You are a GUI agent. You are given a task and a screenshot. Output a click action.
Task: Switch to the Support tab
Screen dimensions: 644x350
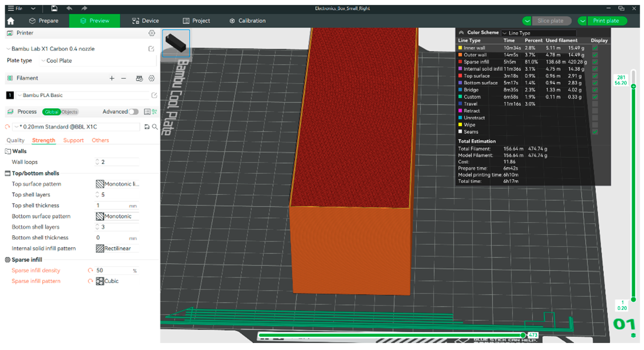click(73, 140)
